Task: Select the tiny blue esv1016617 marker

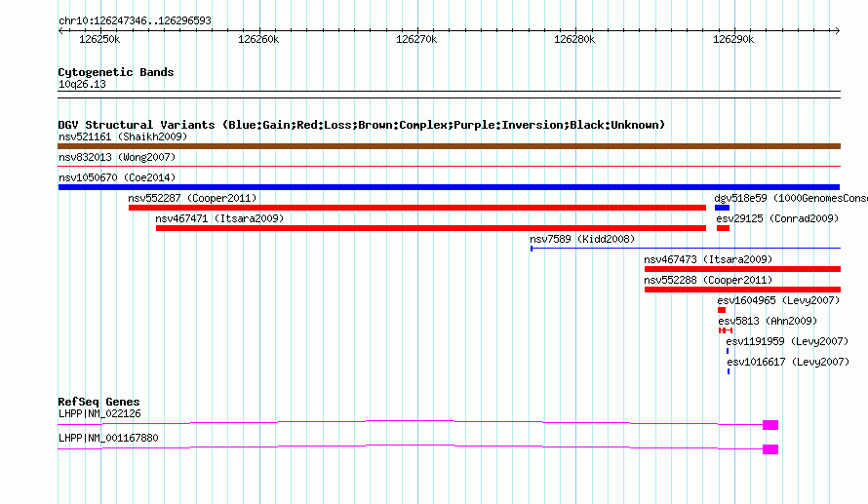Action: [729, 371]
